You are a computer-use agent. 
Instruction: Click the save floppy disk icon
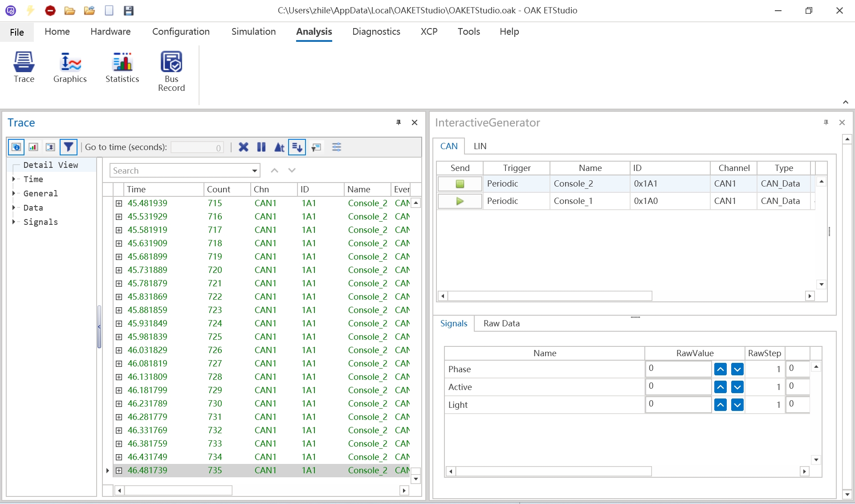tap(129, 10)
